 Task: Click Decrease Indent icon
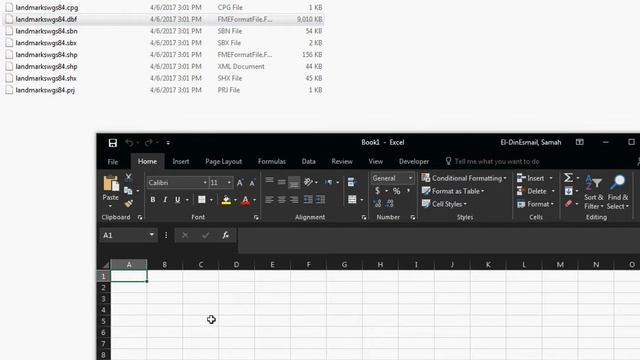[x=308, y=200]
